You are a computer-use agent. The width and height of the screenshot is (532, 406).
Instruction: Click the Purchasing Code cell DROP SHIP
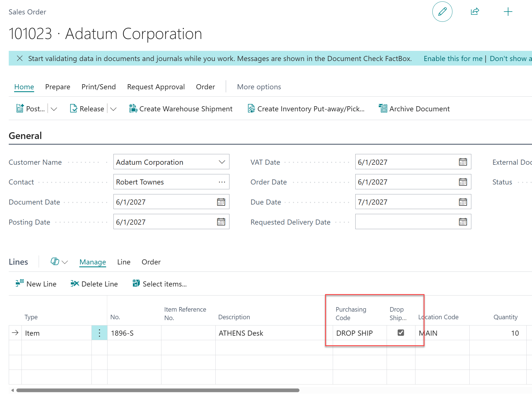tap(360, 333)
